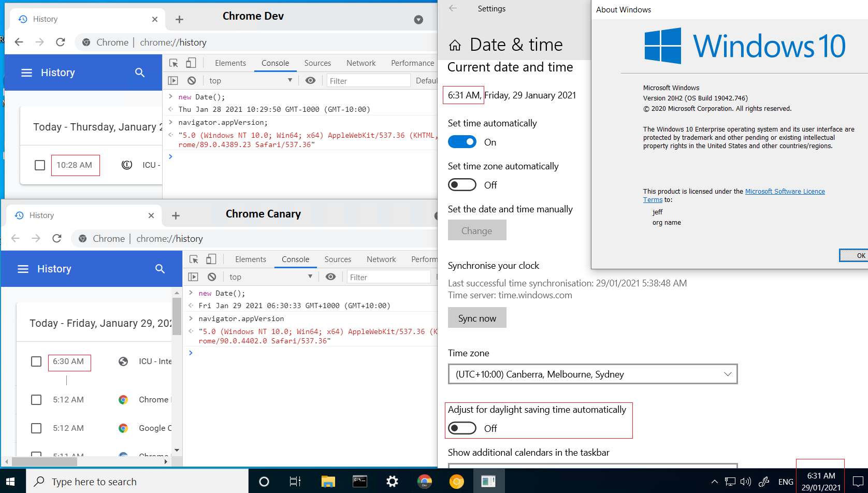This screenshot has width=868, height=493.
Task: Open the History search icon in Chrome Dev
Action: pyautogui.click(x=140, y=72)
